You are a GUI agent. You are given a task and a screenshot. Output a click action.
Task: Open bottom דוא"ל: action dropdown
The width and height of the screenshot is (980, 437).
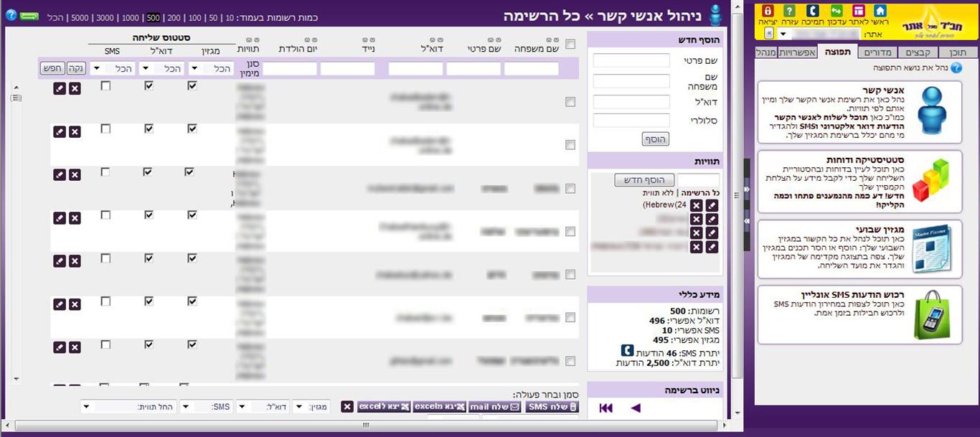point(263,407)
